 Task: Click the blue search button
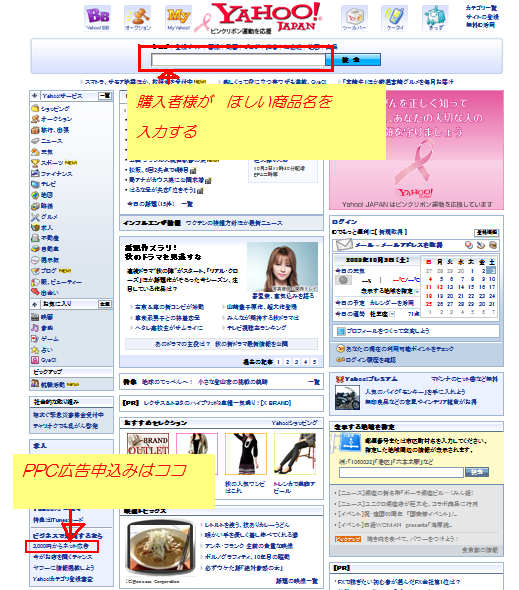[353, 60]
